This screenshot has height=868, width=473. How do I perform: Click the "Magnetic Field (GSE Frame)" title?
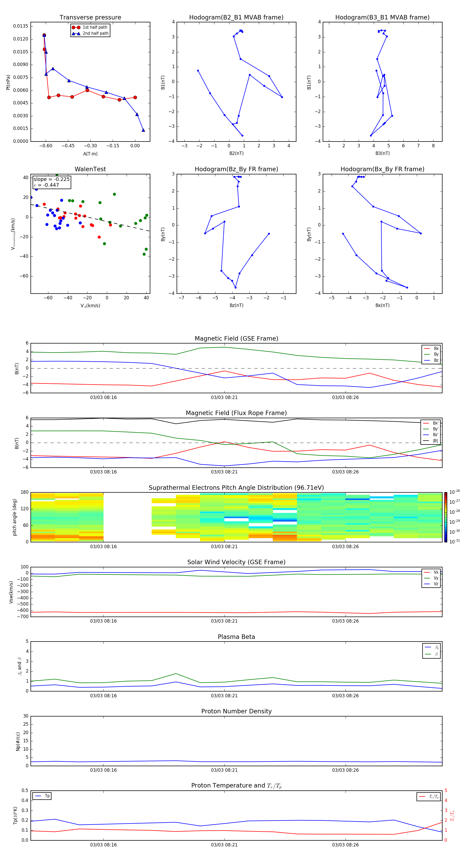pyautogui.click(x=236, y=339)
